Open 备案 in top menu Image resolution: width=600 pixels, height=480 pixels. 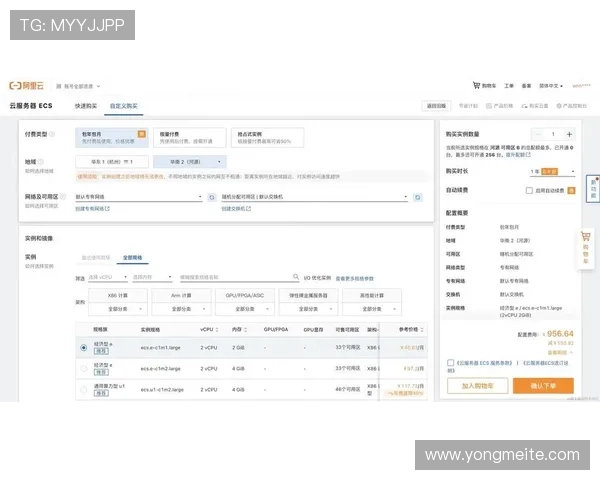tap(526, 86)
